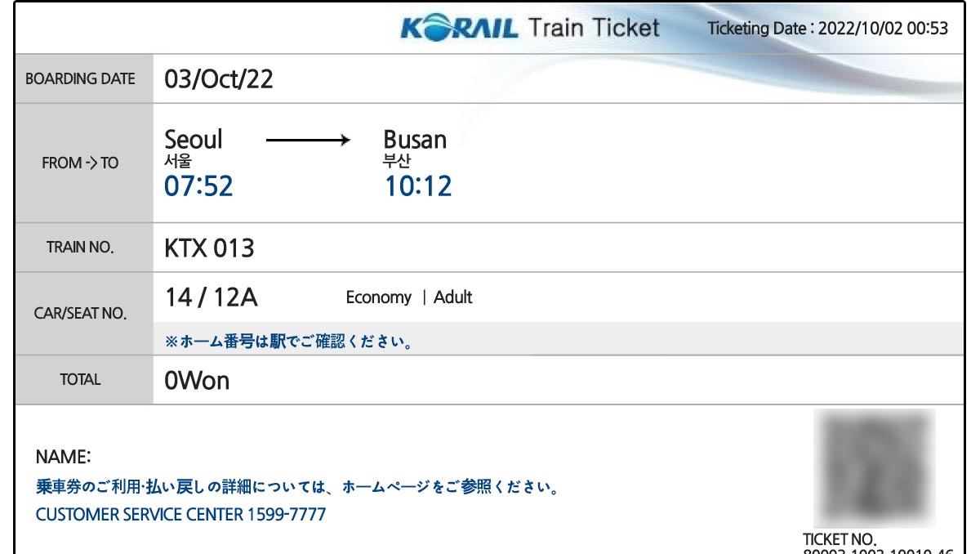The height and width of the screenshot is (554, 980).
Task: Click the arrow between Seoul and Busan
Action: [308, 141]
